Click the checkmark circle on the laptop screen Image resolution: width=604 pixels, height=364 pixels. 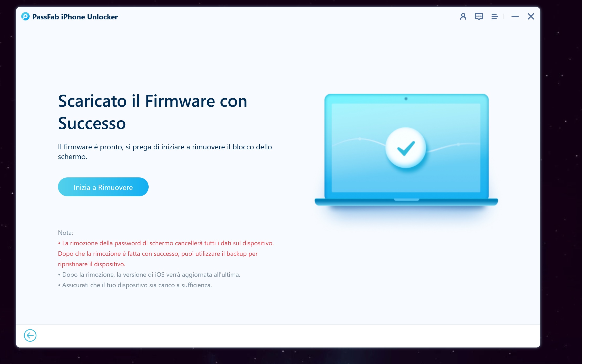[x=406, y=148]
